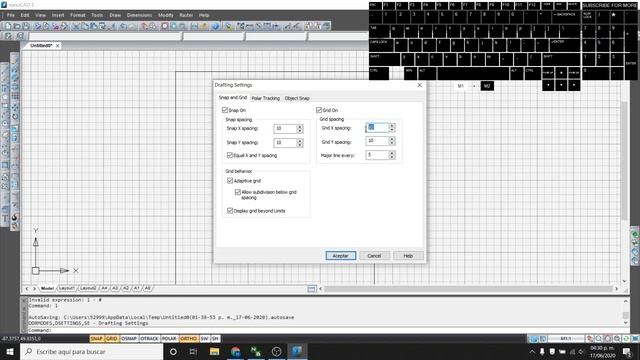Click the magnifier icon below the main toolbar

20,36
